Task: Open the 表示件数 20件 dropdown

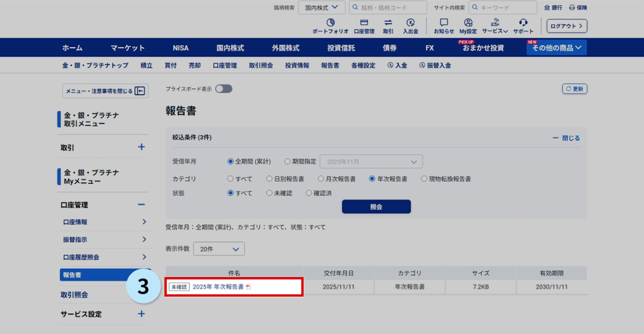Action: pyautogui.click(x=219, y=249)
